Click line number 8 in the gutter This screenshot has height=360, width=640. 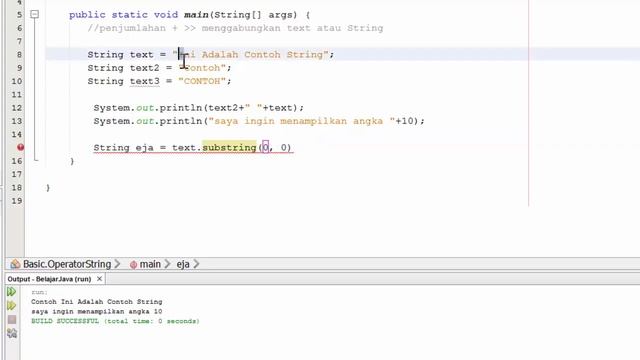click(x=19, y=55)
